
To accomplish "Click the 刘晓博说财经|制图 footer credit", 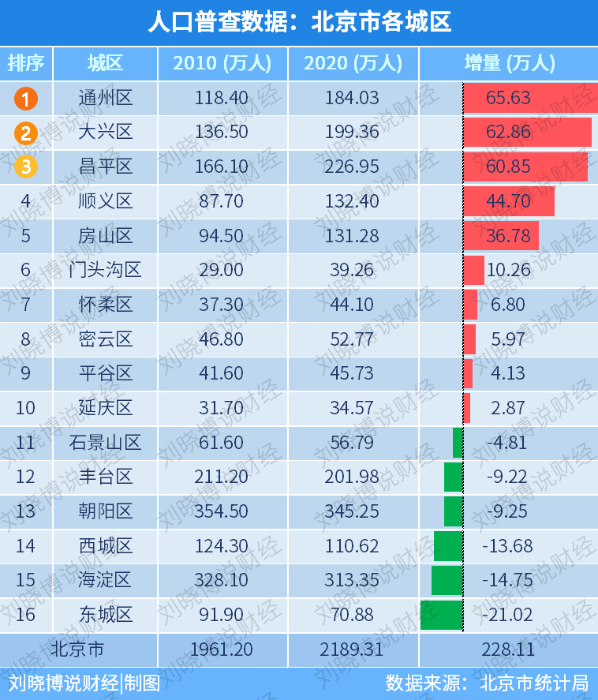I will point(84,683).
